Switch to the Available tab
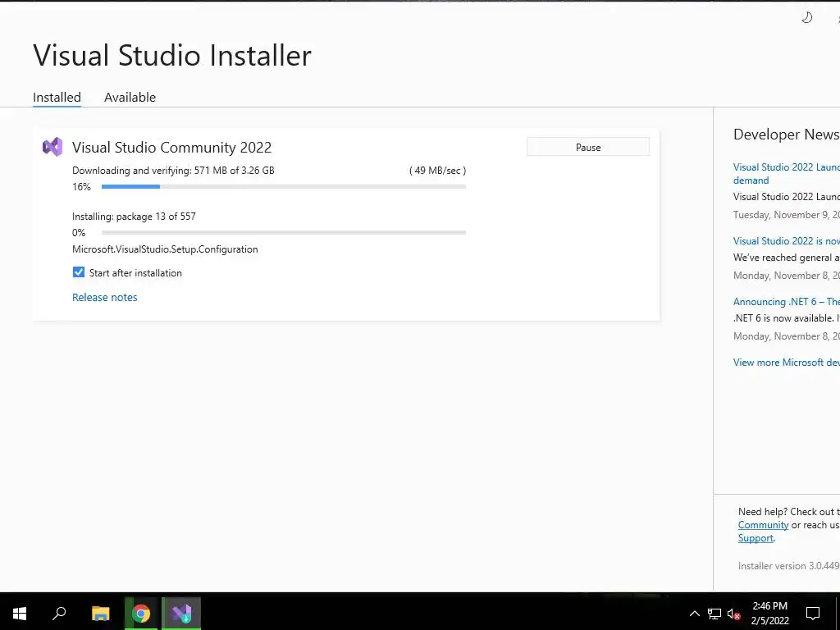The width and height of the screenshot is (840, 630). coord(130,98)
